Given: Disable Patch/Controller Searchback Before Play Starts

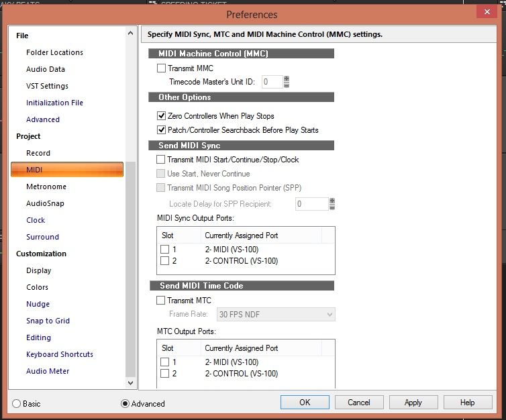Looking at the screenshot, I should (x=161, y=130).
